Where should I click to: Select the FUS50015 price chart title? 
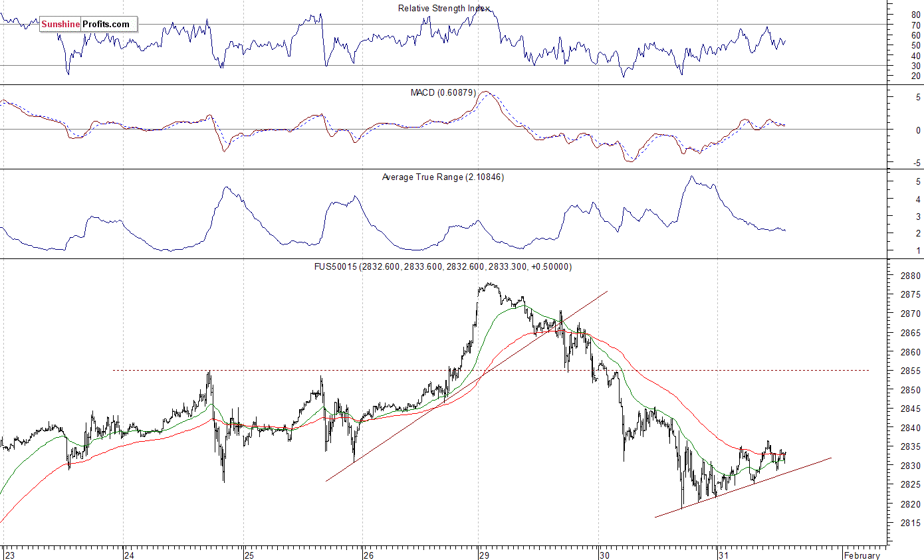click(443, 266)
